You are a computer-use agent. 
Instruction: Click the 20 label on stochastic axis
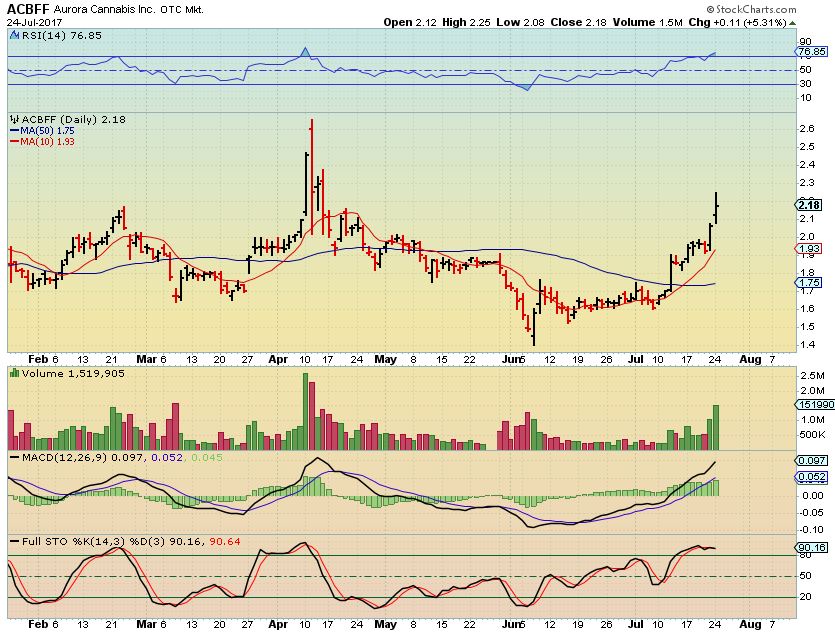click(806, 597)
